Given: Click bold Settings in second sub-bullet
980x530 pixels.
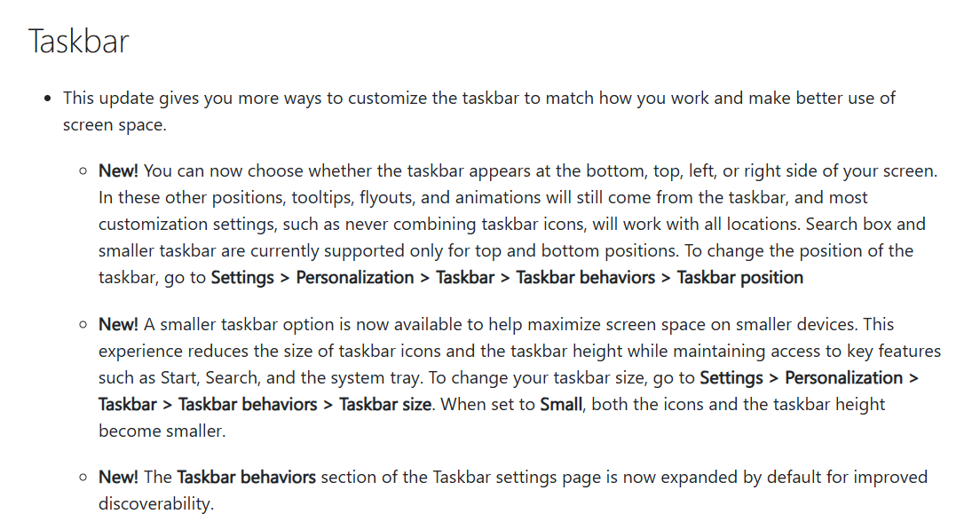Looking at the screenshot, I should coord(731,378).
